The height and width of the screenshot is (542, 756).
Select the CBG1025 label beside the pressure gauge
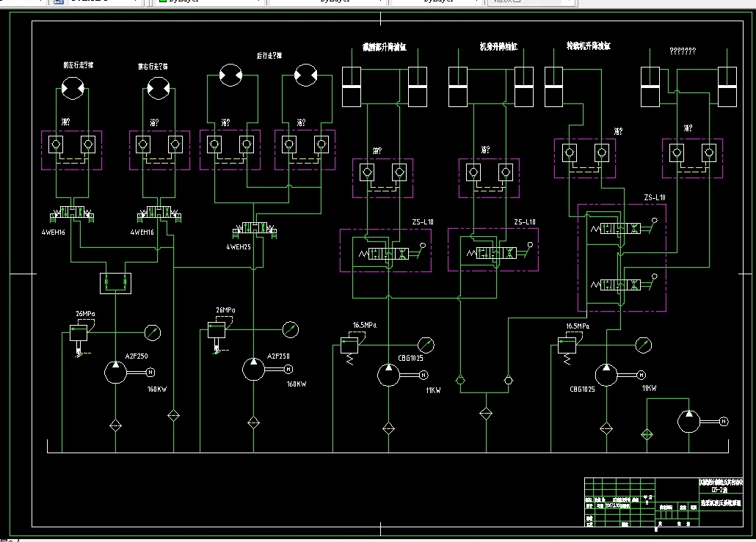point(410,358)
